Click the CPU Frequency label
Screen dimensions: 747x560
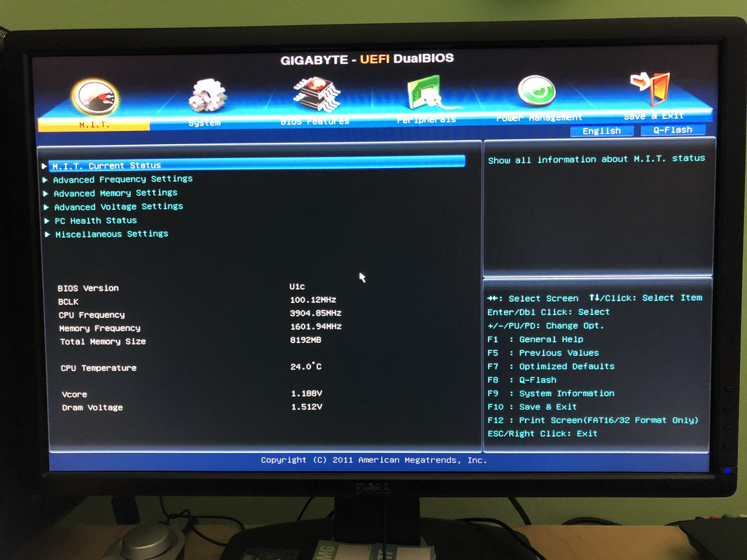(92, 315)
